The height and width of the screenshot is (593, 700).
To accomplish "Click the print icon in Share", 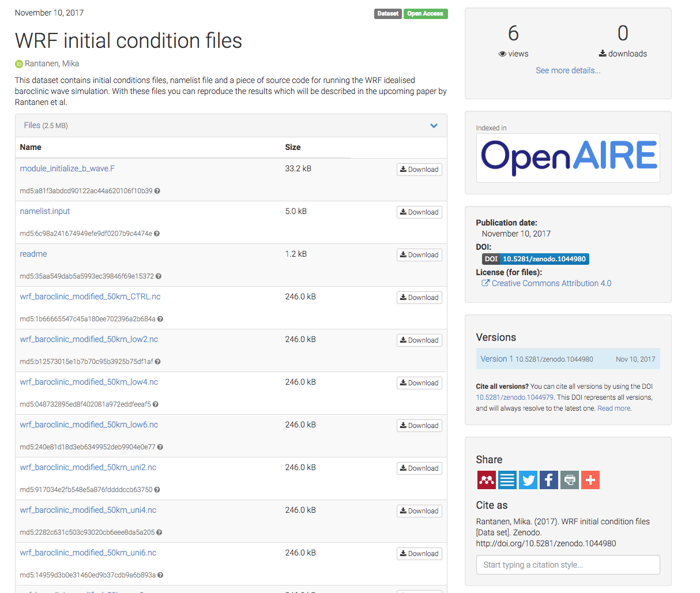I will 569,480.
